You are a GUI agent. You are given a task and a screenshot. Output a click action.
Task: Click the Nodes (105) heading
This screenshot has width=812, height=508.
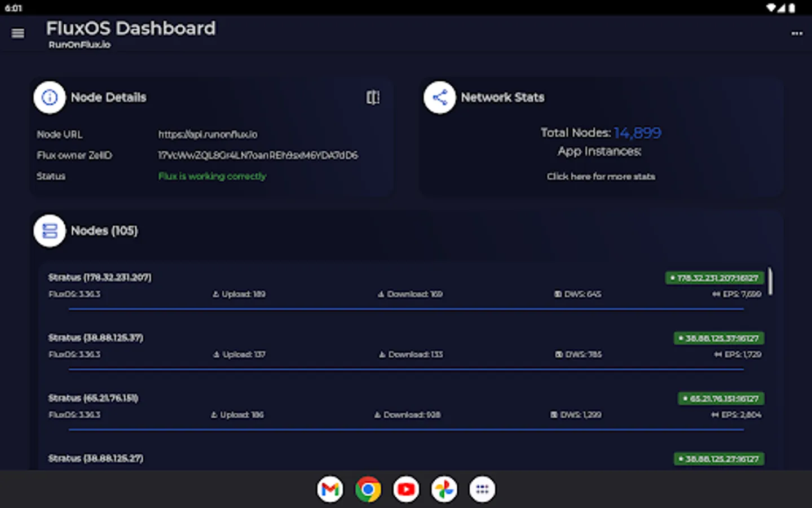pos(104,231)
